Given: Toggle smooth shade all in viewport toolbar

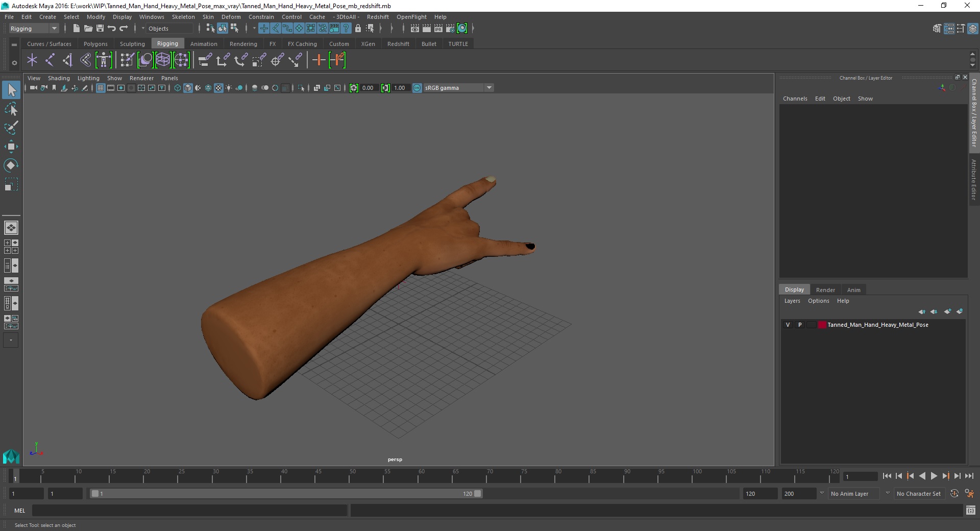Looking at the screenshot, I should (188, 88).
